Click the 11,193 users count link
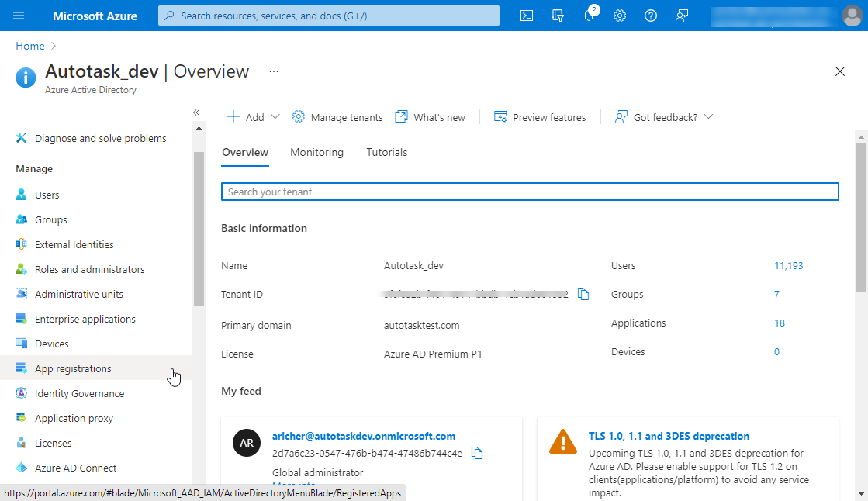868x501 pixels. 788,266
